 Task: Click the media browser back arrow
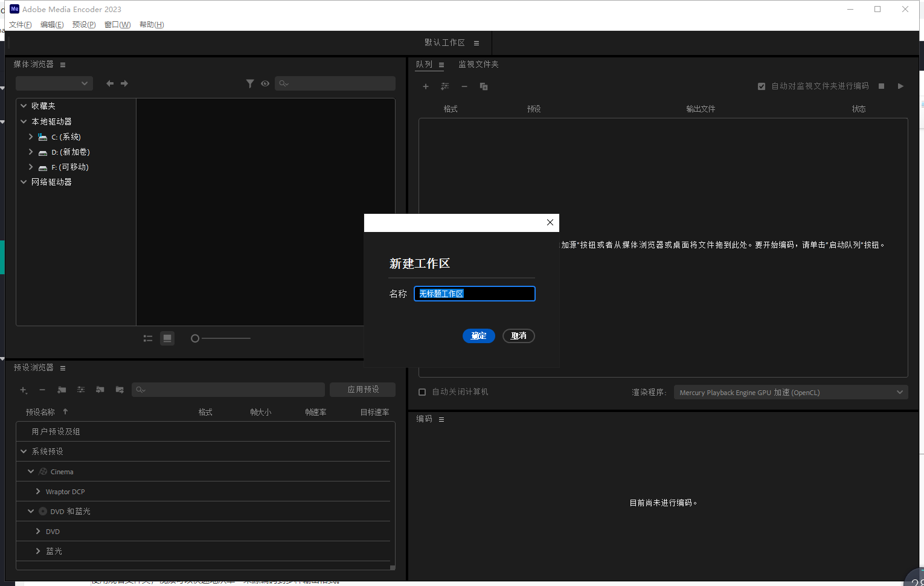click(110, 83)
